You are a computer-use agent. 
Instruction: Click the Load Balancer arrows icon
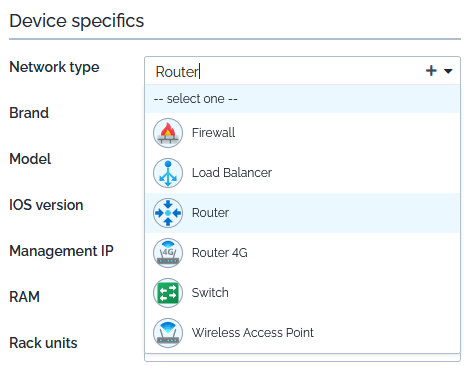168,173
